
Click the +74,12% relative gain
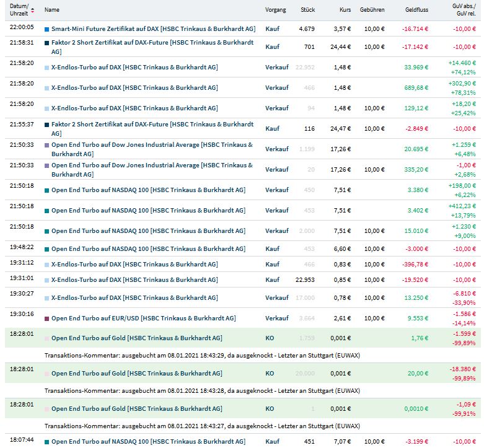coord(464,72)
